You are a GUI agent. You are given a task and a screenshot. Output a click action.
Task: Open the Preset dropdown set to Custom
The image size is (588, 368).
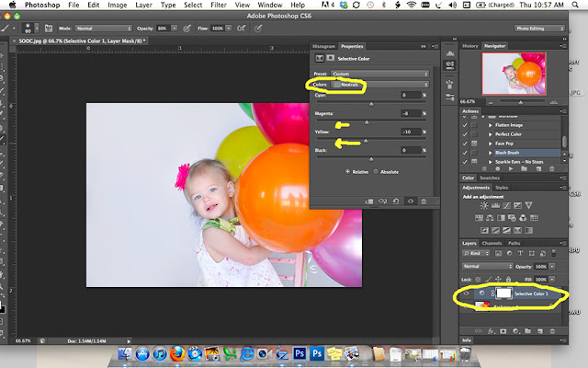pyautogui.click(x=381, y=74)
